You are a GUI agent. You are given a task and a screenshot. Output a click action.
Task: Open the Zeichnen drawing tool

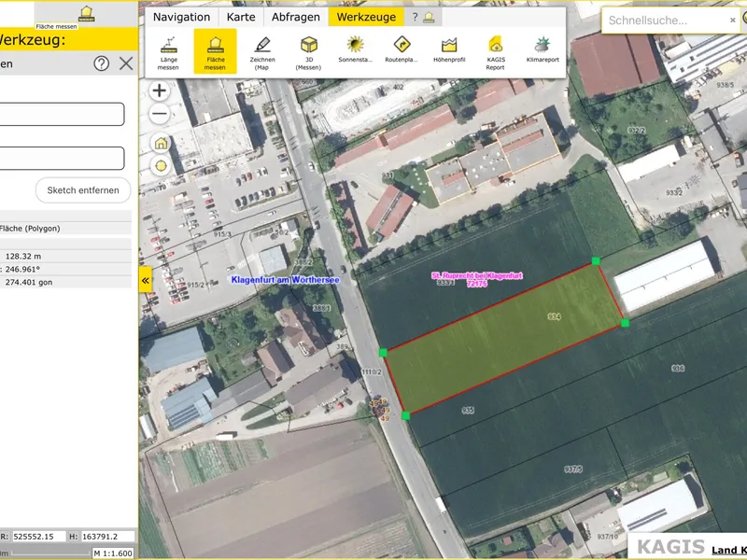coord(261,51)
